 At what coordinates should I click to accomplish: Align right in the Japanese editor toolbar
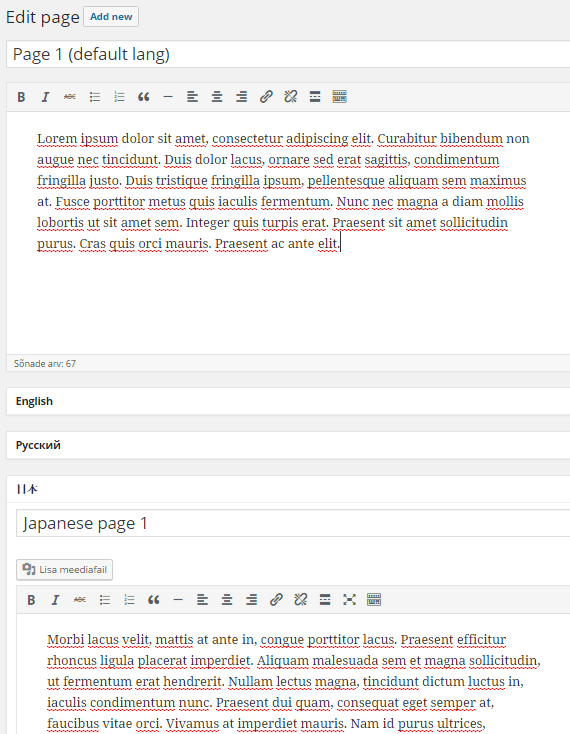click(251, 600)
